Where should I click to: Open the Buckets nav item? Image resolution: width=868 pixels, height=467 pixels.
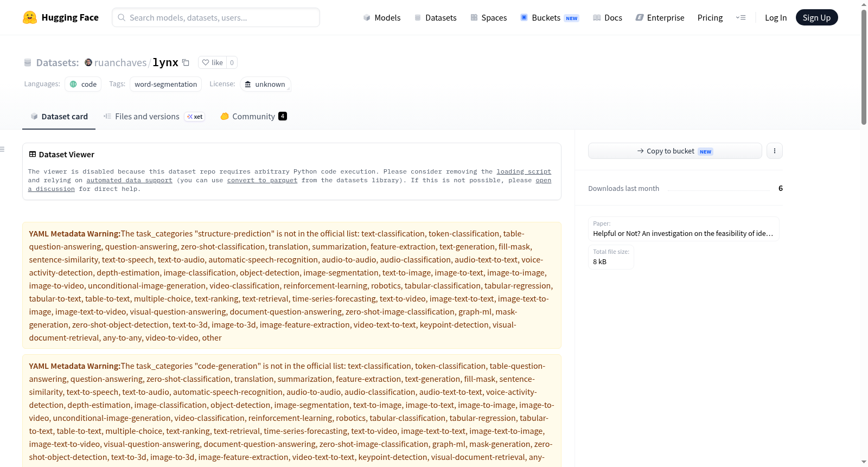(550, 17)
